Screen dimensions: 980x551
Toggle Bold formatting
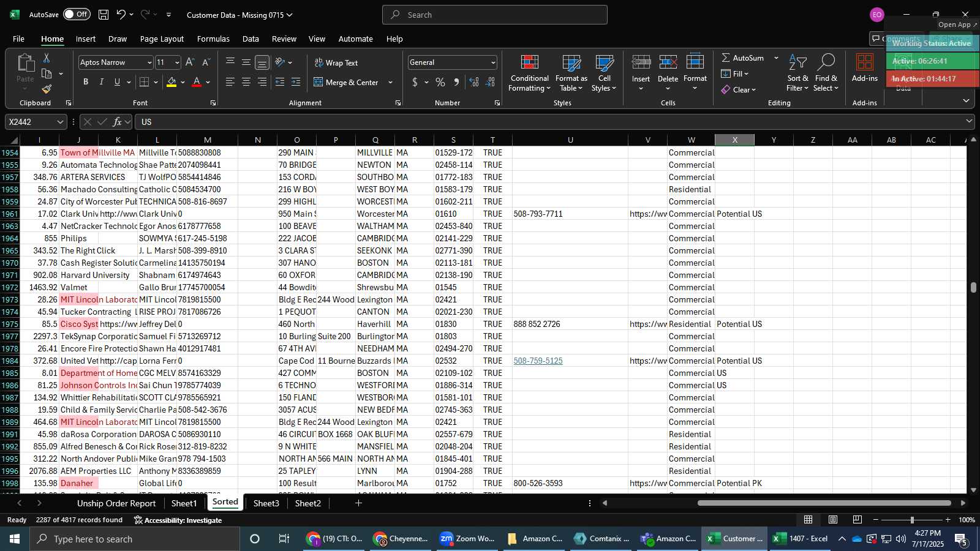tap(86, 82)
